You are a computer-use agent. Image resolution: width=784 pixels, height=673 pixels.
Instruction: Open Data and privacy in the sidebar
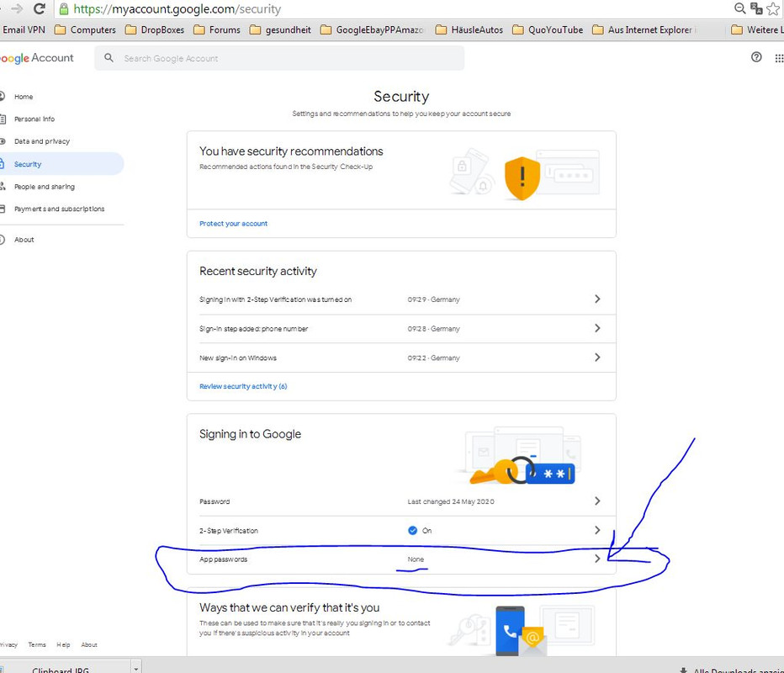[x=42, y=141]
